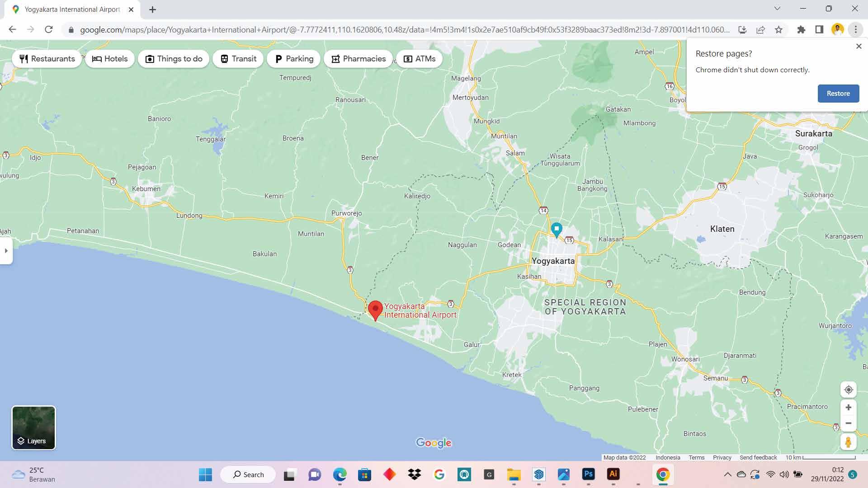Open the weather widget 25°C Berawan
Viewport: 868px width, 488px height.
point(34,474)
